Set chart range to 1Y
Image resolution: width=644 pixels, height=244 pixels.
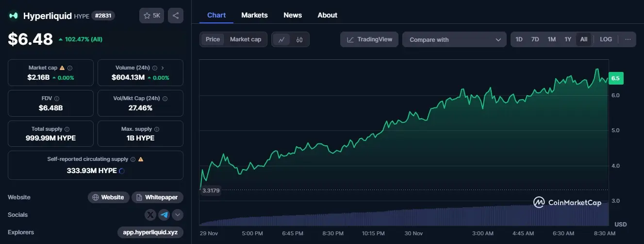pyautogui.click(x=568, y=39)
